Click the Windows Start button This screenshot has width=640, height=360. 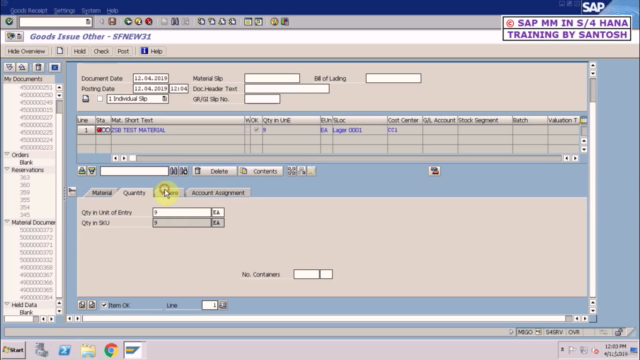[13, 350]
